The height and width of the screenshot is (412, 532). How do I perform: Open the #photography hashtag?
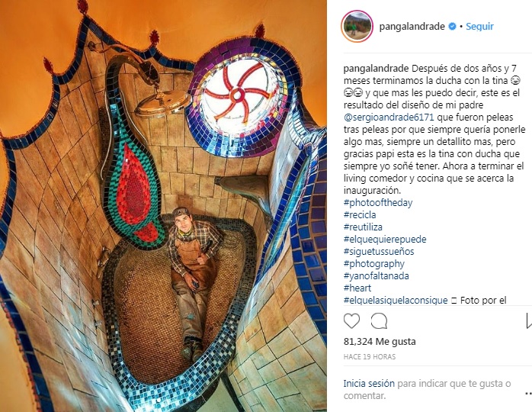(x=374, y=264)
